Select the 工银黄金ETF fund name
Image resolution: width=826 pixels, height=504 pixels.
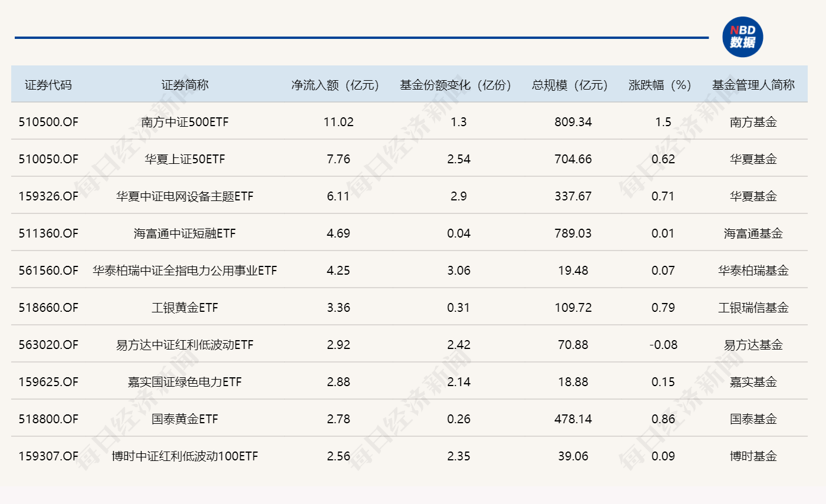point(185,308)
